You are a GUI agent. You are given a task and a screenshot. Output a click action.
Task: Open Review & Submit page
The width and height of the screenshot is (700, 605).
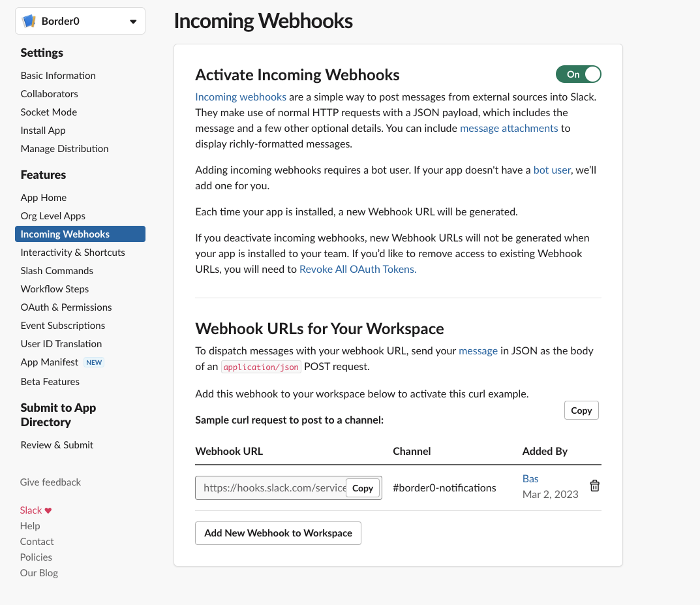57,445
